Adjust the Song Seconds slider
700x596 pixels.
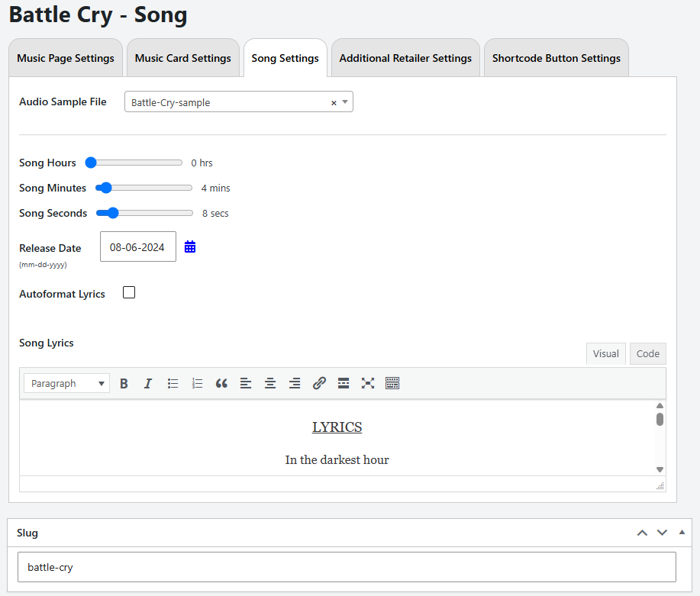click(x=144, y=213)
